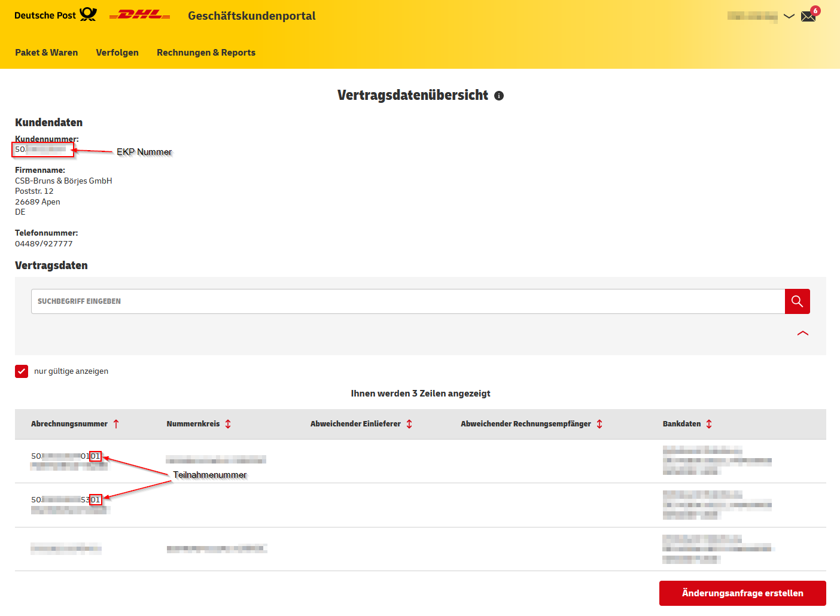The width and height of the screenshot is (840, 616).
Task: Click the phone number 04489/927777
Action: click(x=44, y=244)
